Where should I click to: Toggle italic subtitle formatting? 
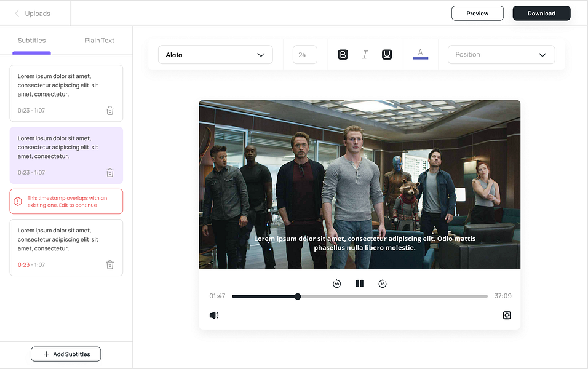pos(365,55)
